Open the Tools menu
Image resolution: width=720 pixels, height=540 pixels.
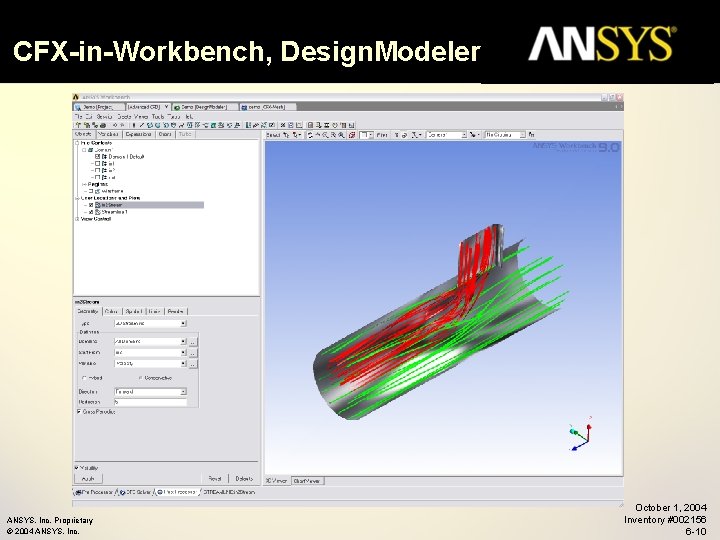pos(158,117)
